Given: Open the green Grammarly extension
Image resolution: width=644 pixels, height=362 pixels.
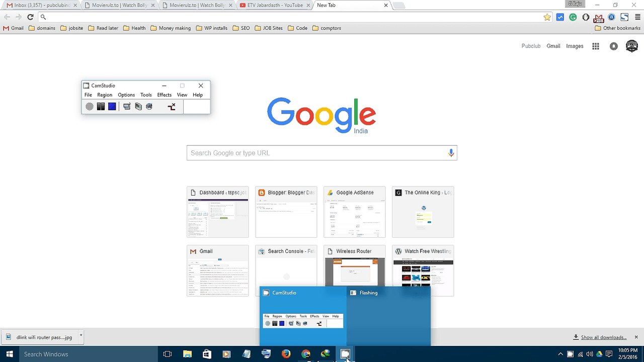Looking at the screenshot, I should [573, 17].
